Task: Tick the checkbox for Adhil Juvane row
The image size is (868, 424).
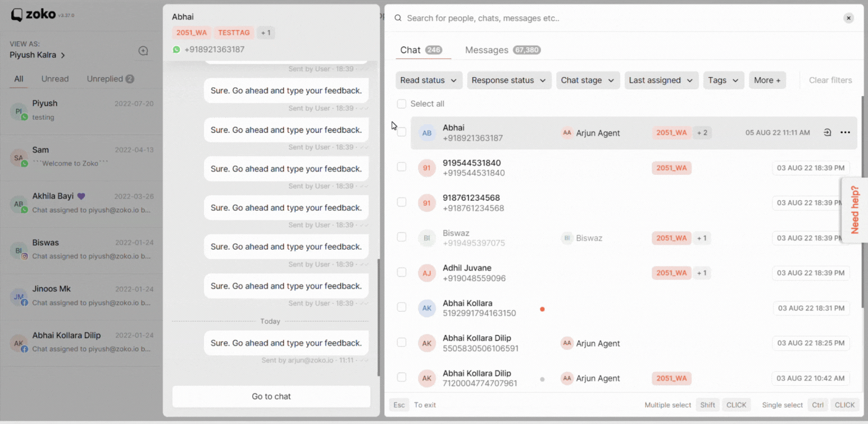Action: (401, 272)
